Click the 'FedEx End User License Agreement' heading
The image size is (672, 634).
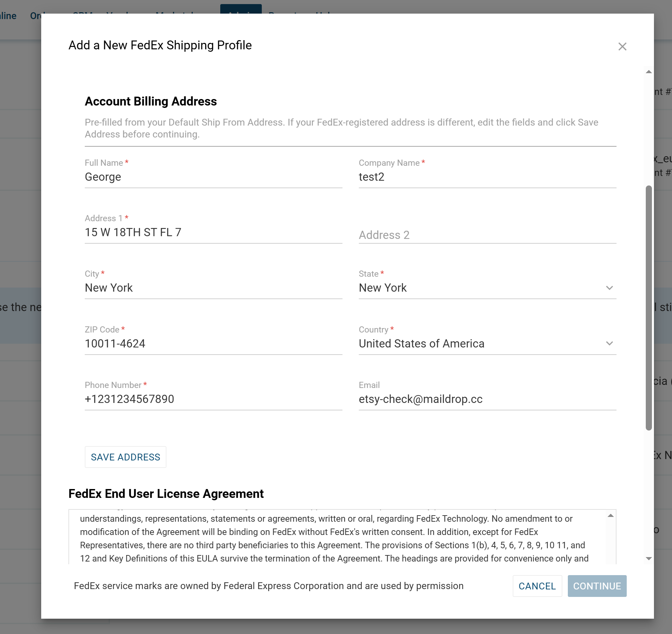(x=166, y=494)
